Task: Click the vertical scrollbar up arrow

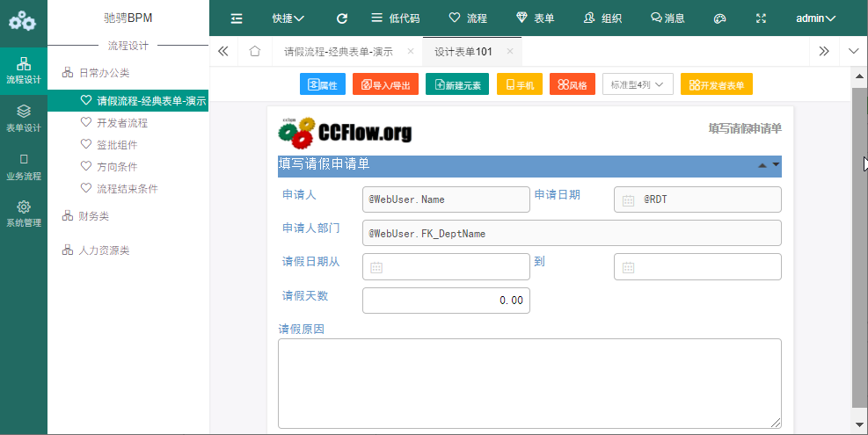Action: pos(860,76)
